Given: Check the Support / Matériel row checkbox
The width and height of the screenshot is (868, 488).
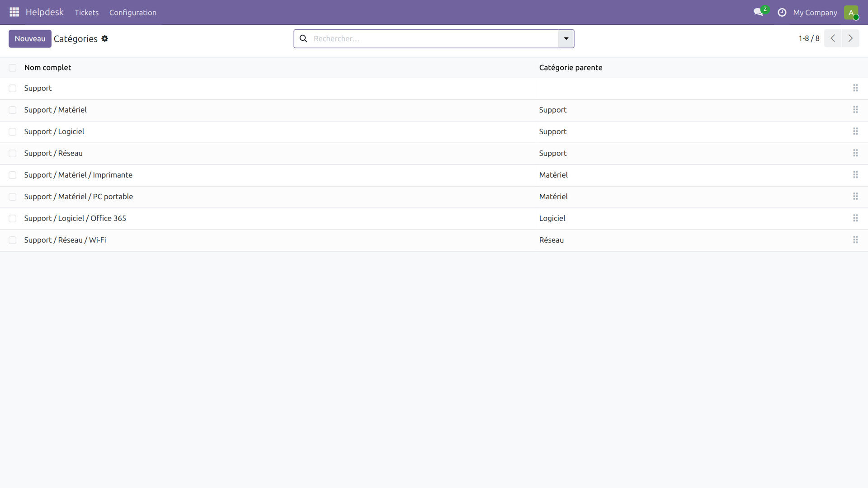Looking at the screenshot, I should [x=13, y=110].
